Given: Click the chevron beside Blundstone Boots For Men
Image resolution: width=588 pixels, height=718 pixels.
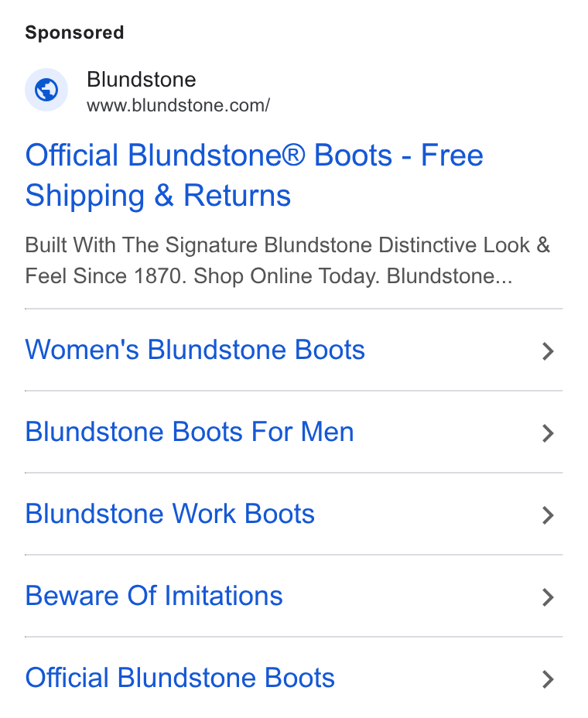Looking at the screenshot, I should (x=549, y=433).
